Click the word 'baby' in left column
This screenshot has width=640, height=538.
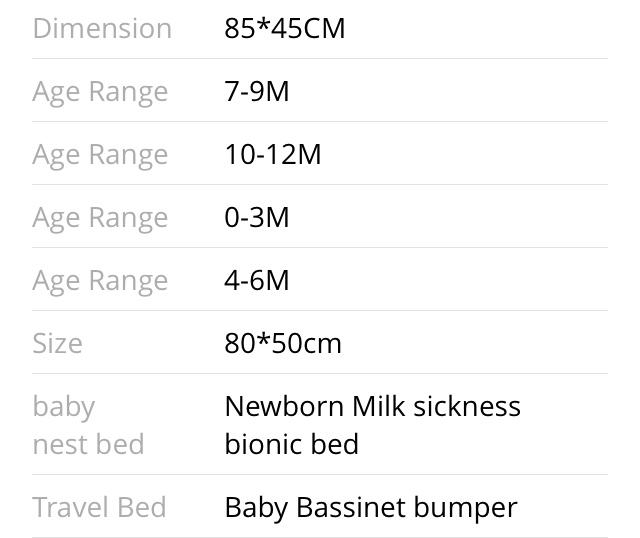pos(63,407)
